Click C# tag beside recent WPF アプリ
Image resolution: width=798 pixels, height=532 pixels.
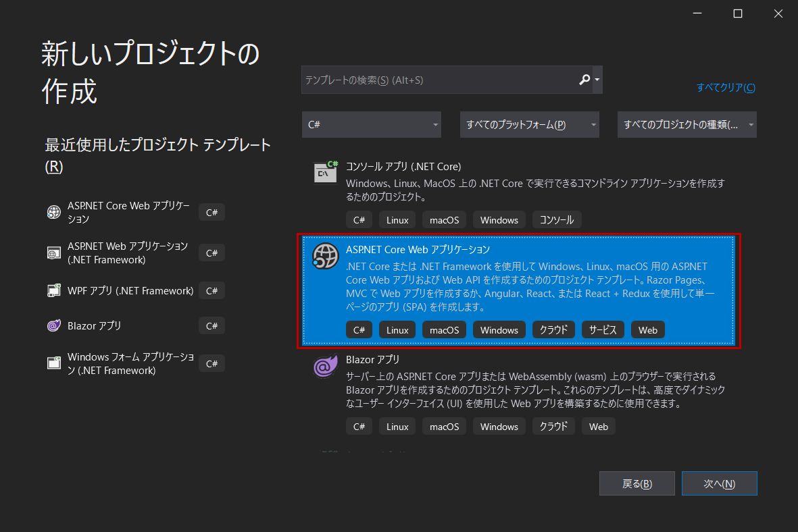[x=211, y=290]
